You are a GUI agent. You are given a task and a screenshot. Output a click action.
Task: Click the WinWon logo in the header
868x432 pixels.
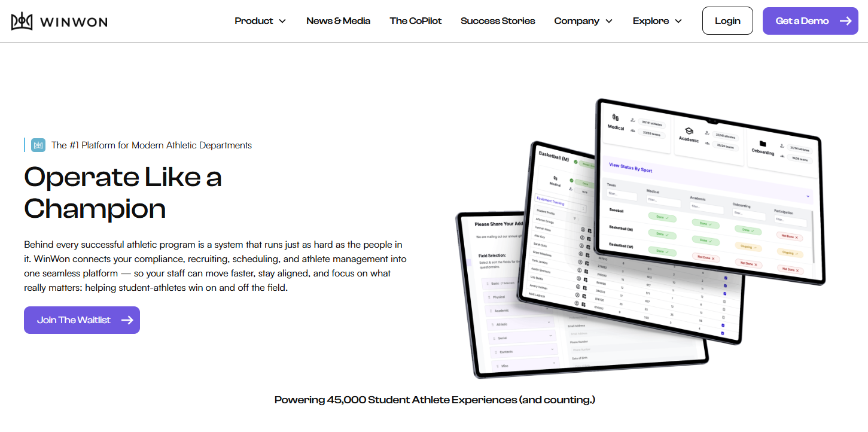59,21
